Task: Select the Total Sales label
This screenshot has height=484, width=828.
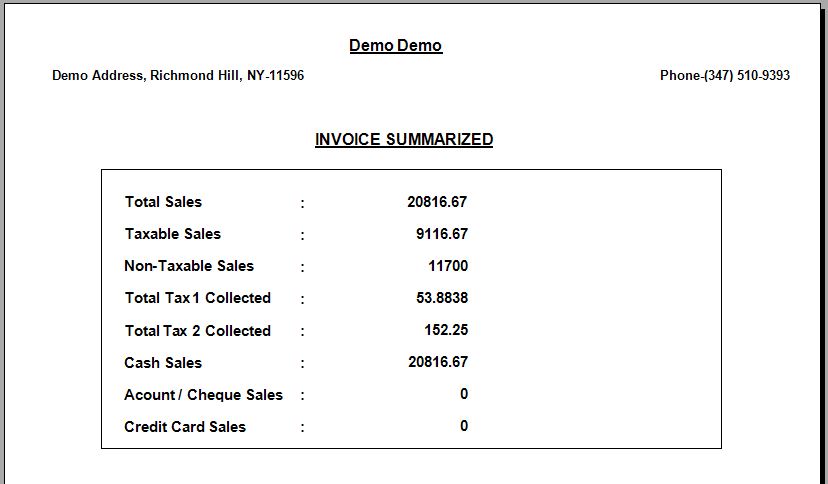Action: pyautogui.click(x=163, y=202)
